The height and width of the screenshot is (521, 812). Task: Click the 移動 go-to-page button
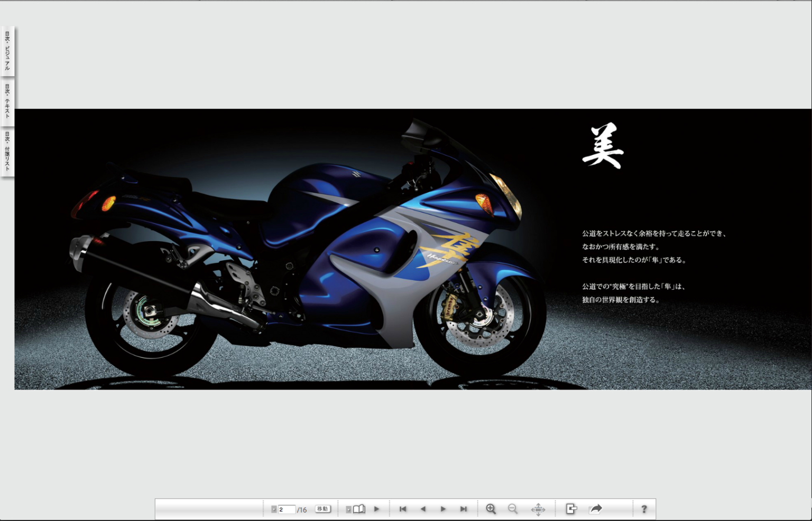[x=322, y=509]
